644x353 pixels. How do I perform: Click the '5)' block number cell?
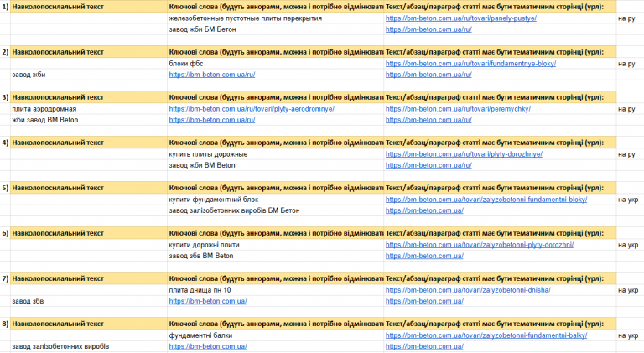tap(5, 188)
